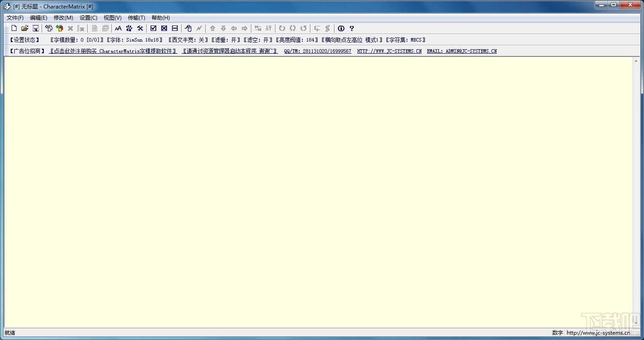The width and height of the screenshot is (644, 340).
Task: Click the 字体: SimSun 18x18 status text
Action: click(x=135, y=40)
